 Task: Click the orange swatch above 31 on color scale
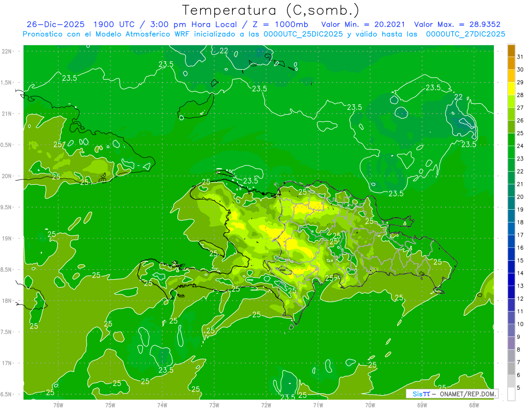(x=511, y=50)
